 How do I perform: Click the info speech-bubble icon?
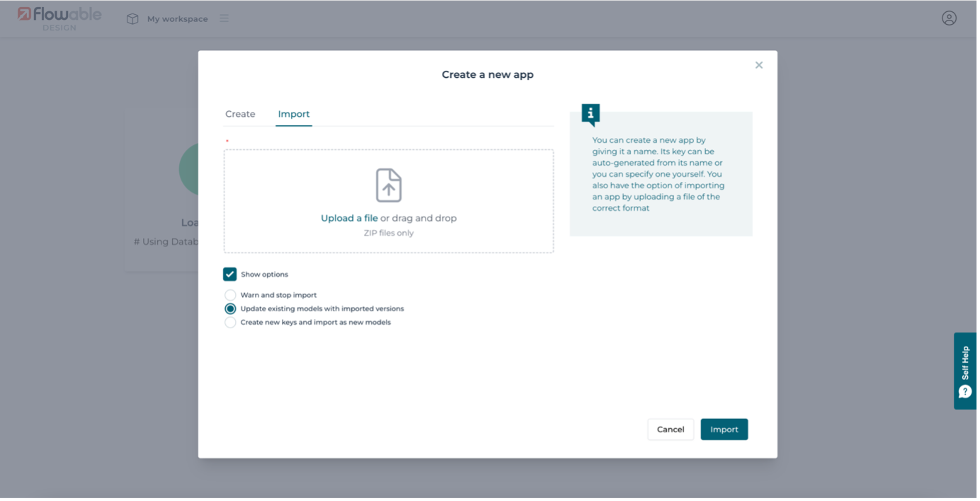click(x=591, y=114)
